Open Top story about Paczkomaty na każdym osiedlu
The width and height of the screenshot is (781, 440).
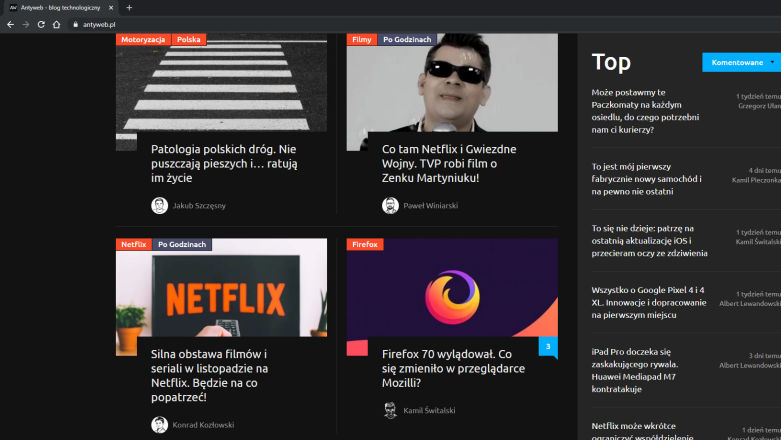646,111
